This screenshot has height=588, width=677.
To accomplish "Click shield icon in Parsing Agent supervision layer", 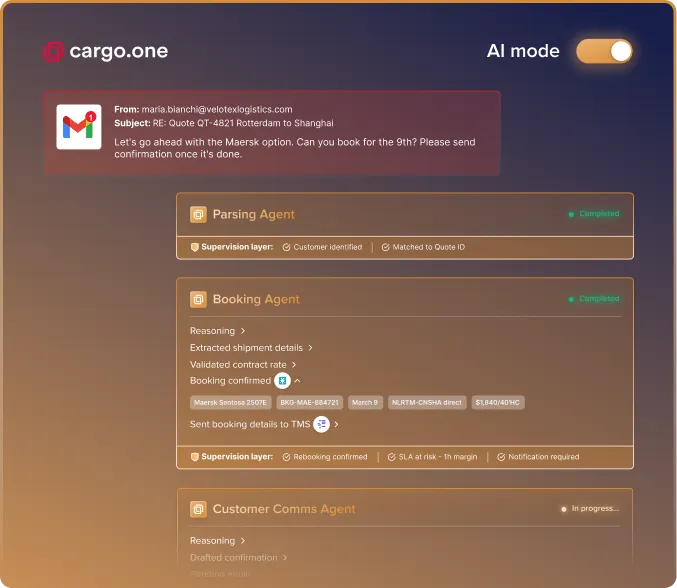I will click(x=195, y=247).
